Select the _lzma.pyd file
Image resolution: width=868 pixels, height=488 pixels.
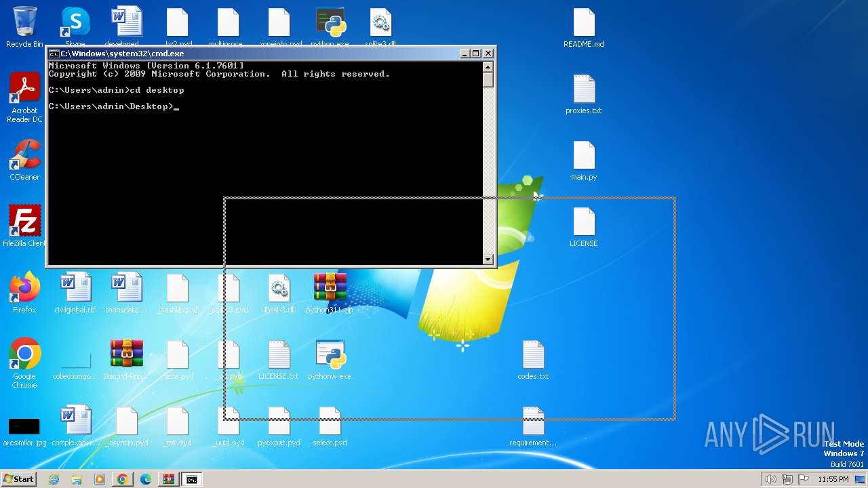tap(177, 359)
